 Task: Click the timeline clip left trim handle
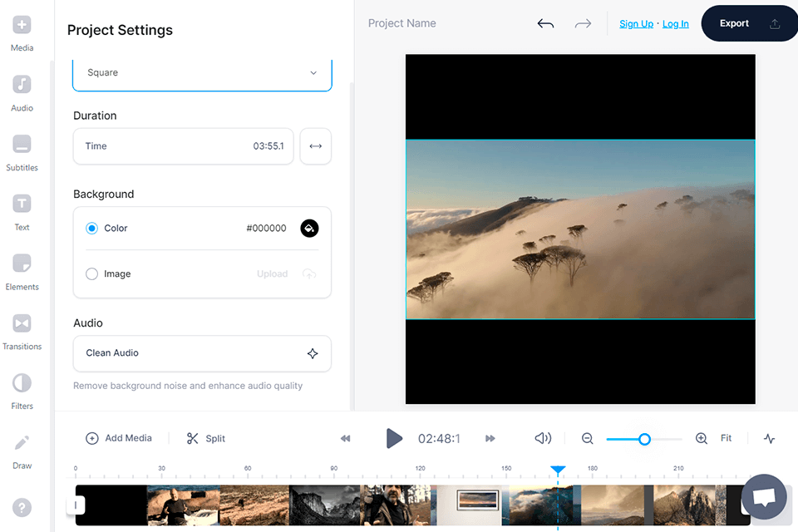point(76,505)
